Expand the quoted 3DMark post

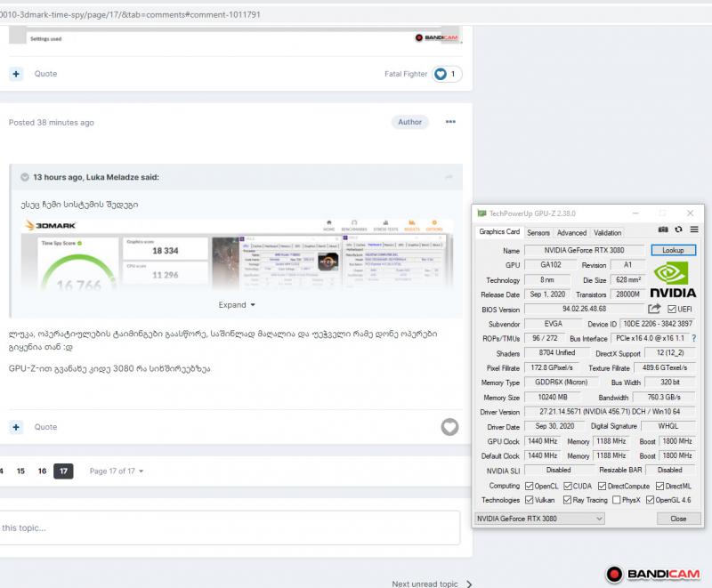[237, 304]
